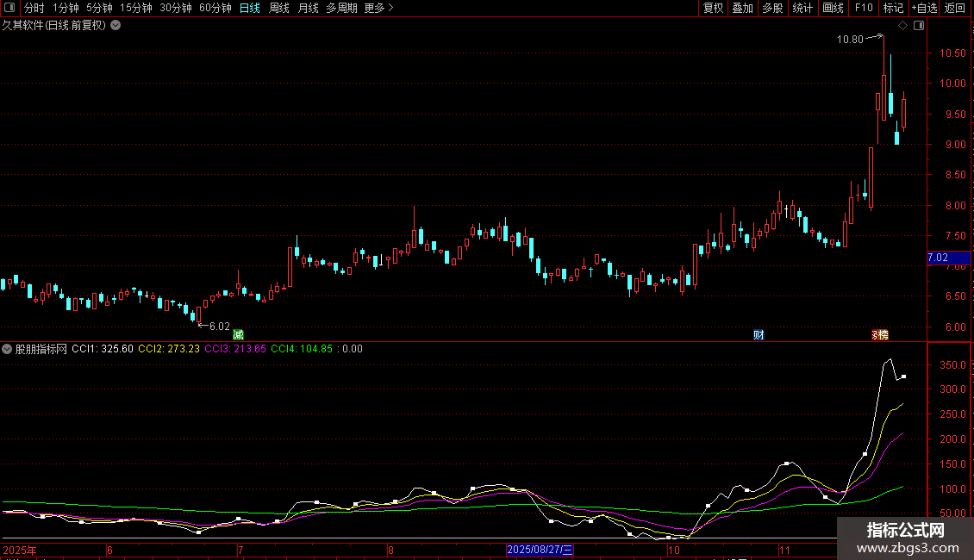Click the 标记 mark button
The image size is (974, 560).
(x=893, y=8)
